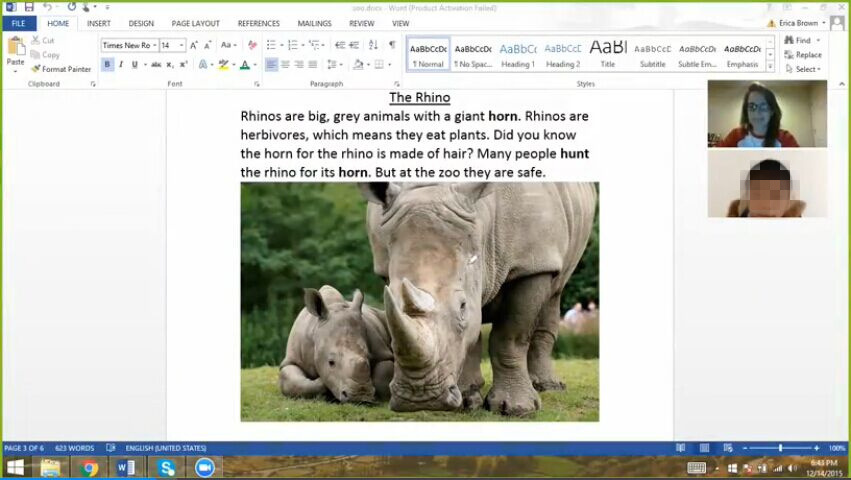Open the PAGE LAYOUT tab
Image resolution: width=851 pixels, height=480 pixels.
pyautogui.click(x=195, y=23)
